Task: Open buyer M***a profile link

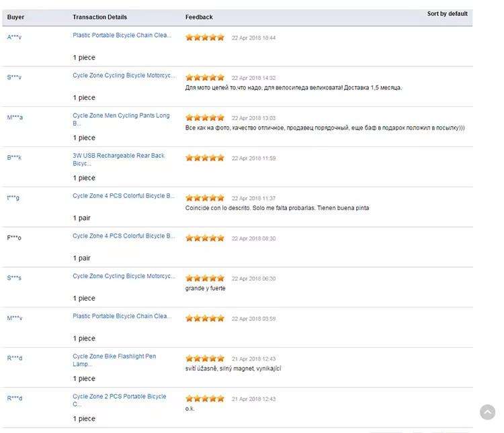Action: 15,117
